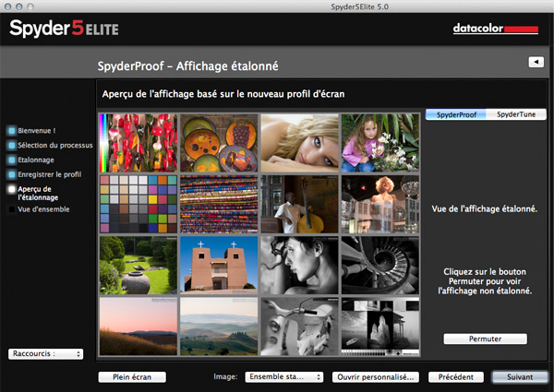Image resolution: width=554 pixels, height=392 pixels.
Task: Open the Raccourcis dropdown
Action: pyautogui.click(x=45, y=353)
